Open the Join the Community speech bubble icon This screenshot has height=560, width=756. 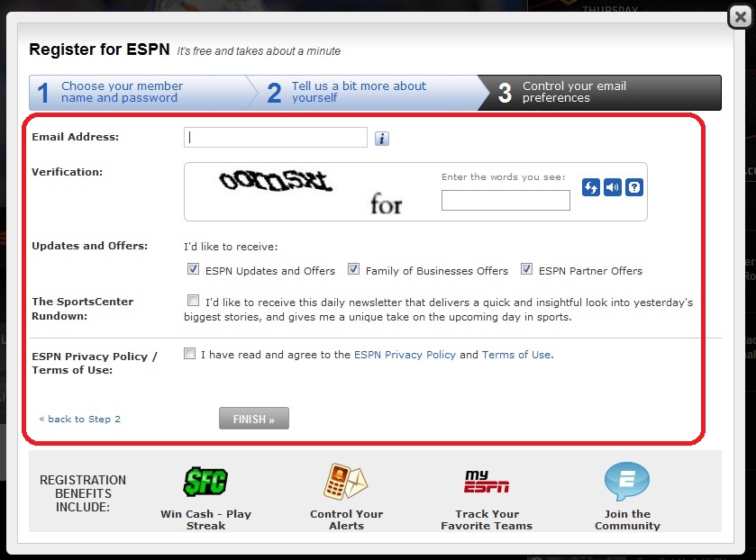coord(626,481)
